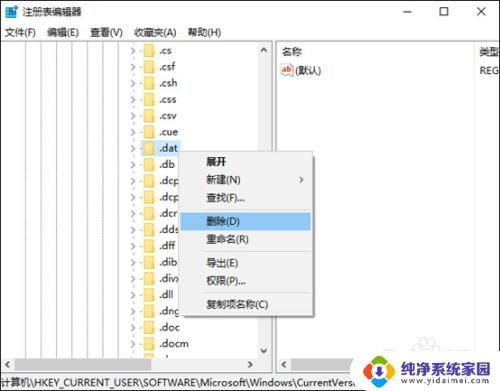Click the Registry Editor title bar icon

(11, 12)
